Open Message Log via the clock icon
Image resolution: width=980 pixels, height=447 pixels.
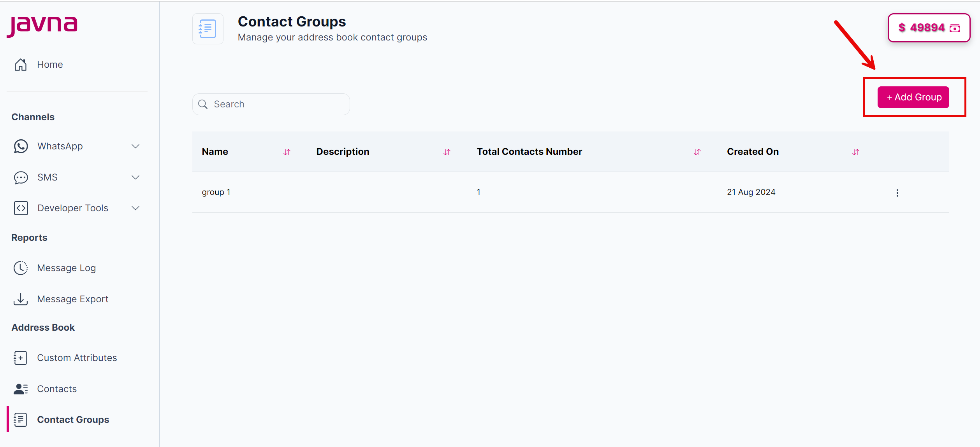[20, 268]
